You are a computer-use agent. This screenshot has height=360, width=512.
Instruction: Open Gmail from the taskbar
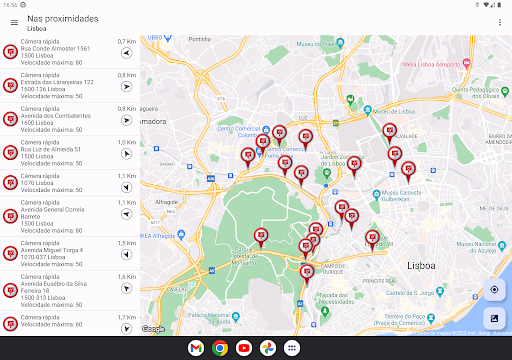tap(196, 348)
